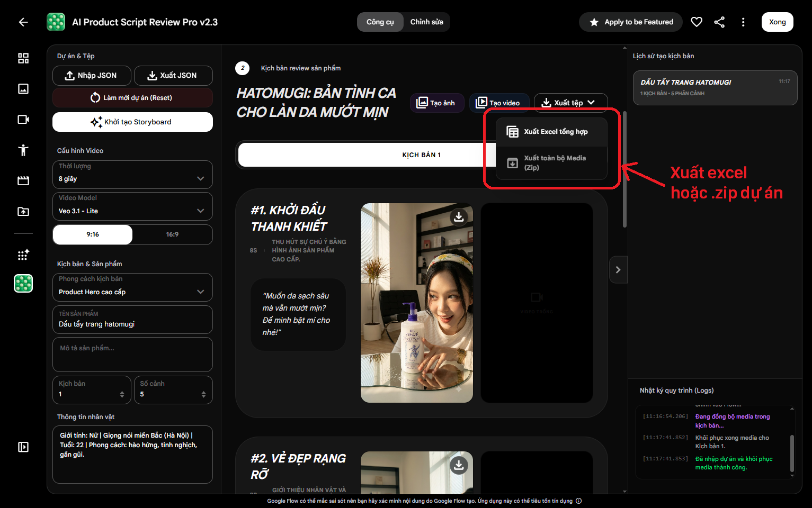812x508 pixels.
Task: Select the KỊCH BẢN 1 tab
Action: [421, 155]
